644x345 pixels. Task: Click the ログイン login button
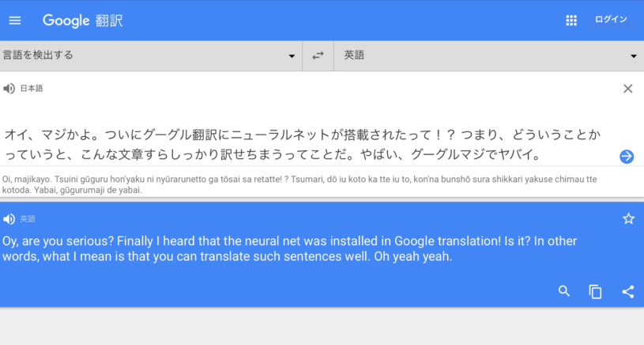(x=611, y=19)
